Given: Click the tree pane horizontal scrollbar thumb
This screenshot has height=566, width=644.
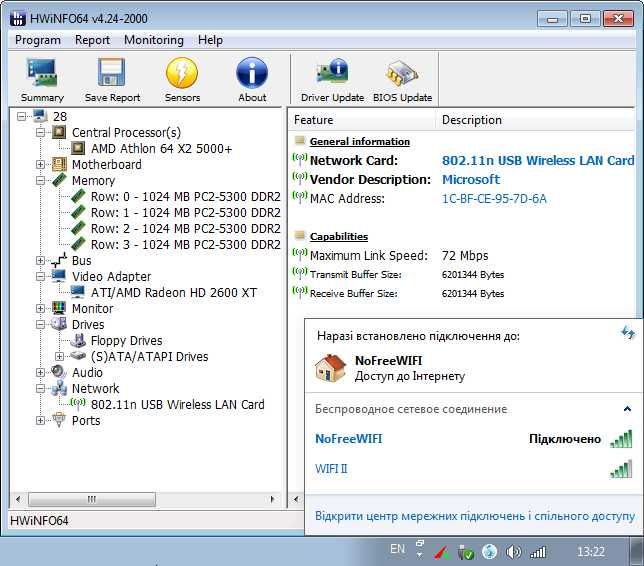Looking at the screenshot, I should [92, 499].
